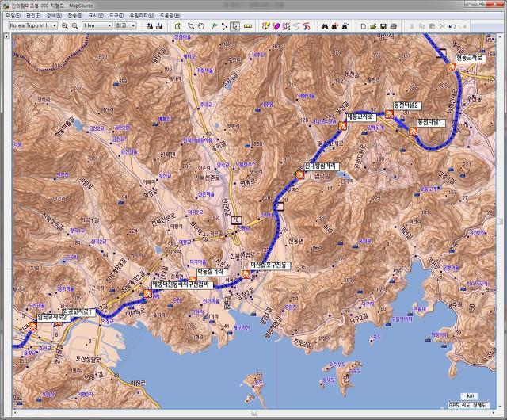Select the Map selection tool
507x420 pixels.
[177, 26]
